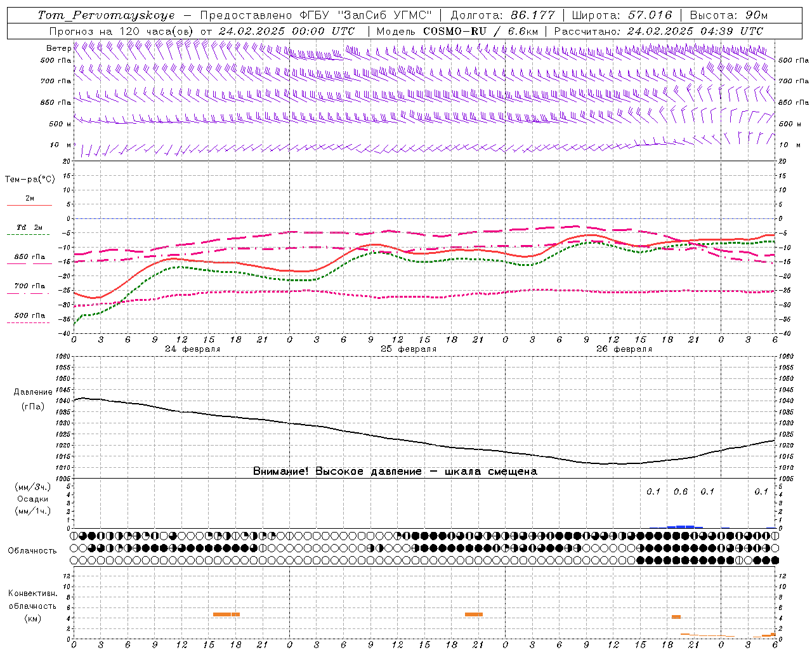This screenshot has width=812, height=650.
Task: Select the date label "25 февраля"
Action: point(409,349)
